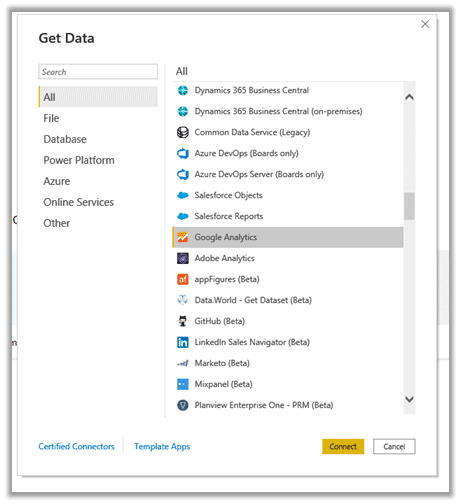Screen dimensions: 461x504
Task: Click the Google Analytics connector icon
Action: click(183, 237)
